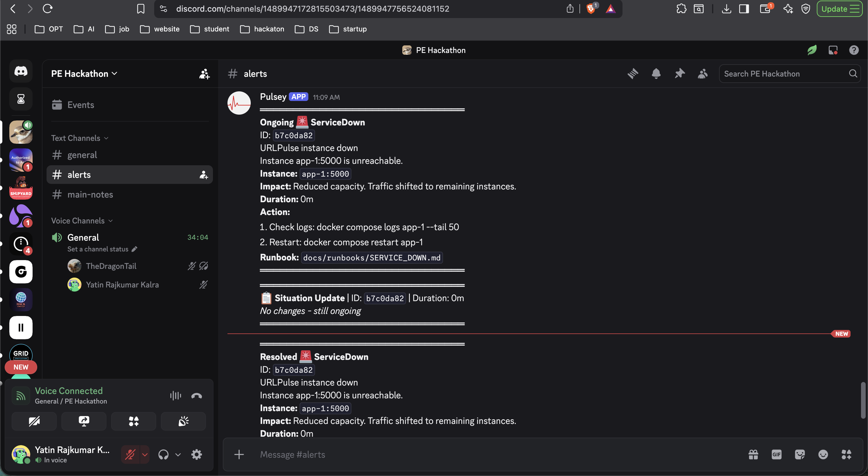Open notification settings bell icon

point(656,74)
